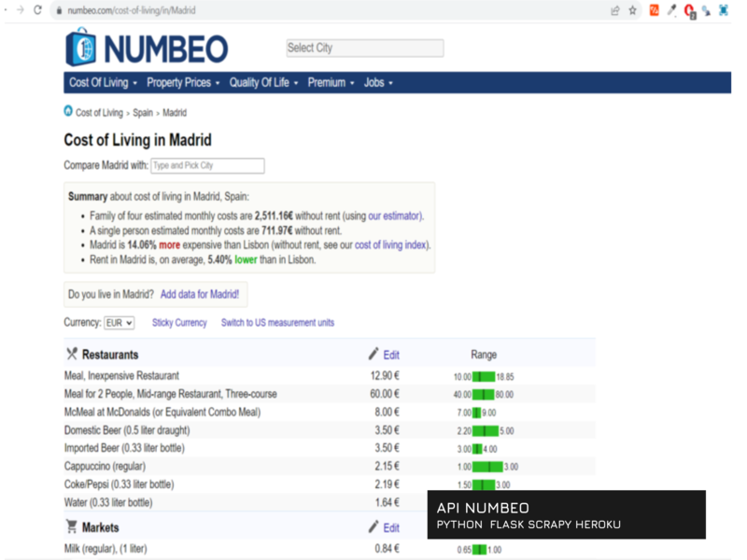Screen dimensions: 747x560
Task: Click the 60.00 € price value
Action: pyautogui.click(x=385, y=394)
